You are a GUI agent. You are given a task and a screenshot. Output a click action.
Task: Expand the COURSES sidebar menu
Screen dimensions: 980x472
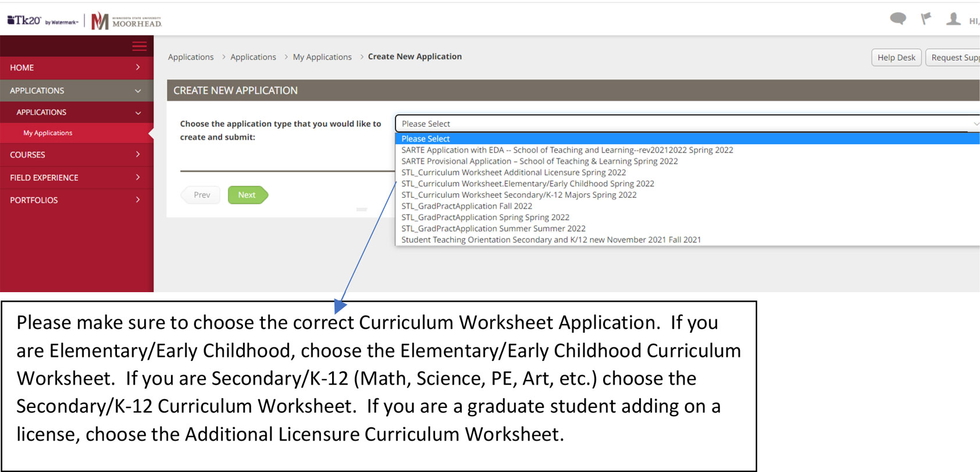[x=76, y=155]
